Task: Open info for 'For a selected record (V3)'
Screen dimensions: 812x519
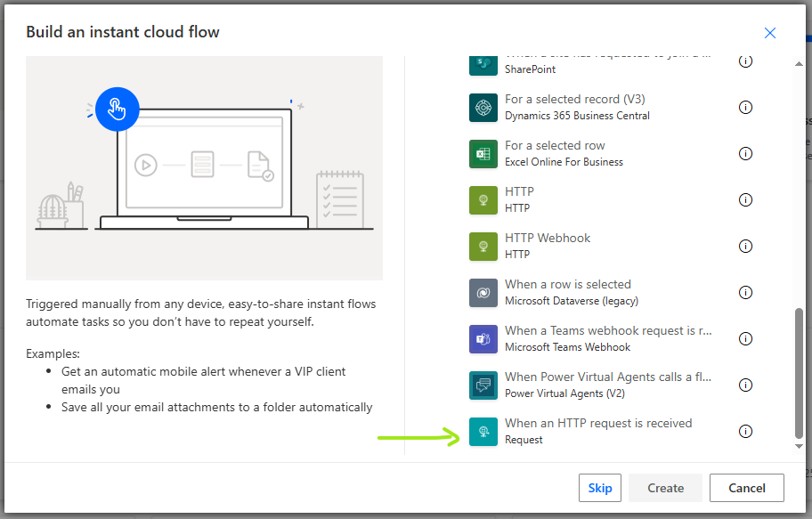Action: (x=745, y=107)
